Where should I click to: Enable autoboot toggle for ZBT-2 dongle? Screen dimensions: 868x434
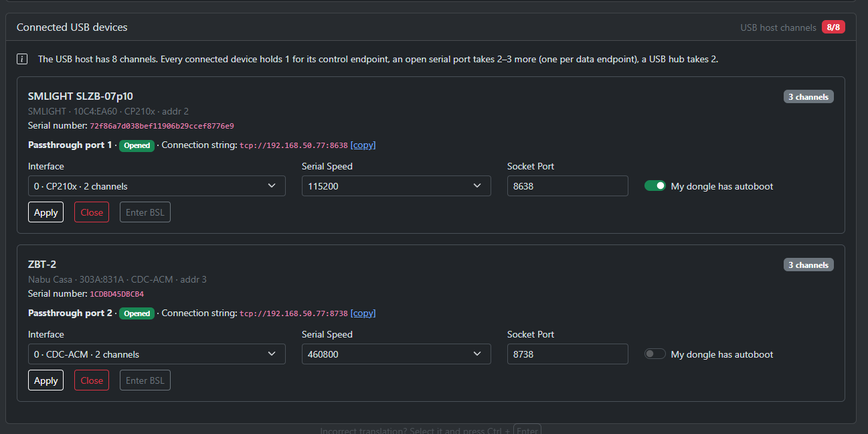655,354
